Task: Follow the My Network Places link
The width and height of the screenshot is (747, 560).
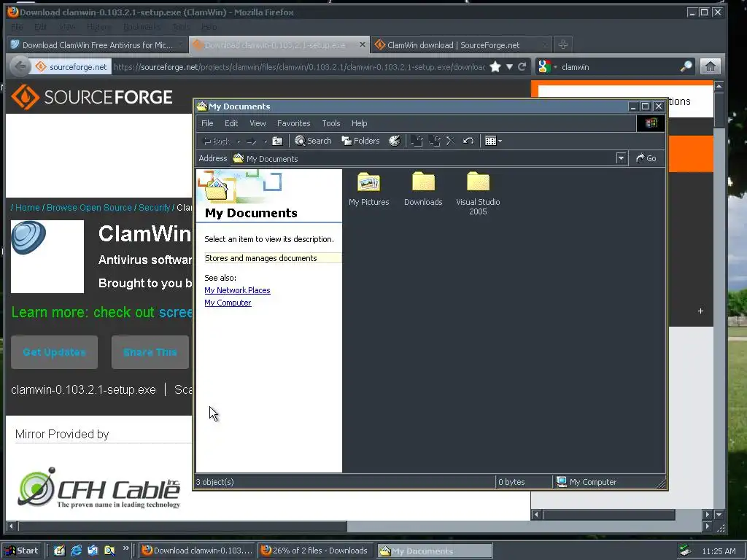Action: (x=237, y=290)
